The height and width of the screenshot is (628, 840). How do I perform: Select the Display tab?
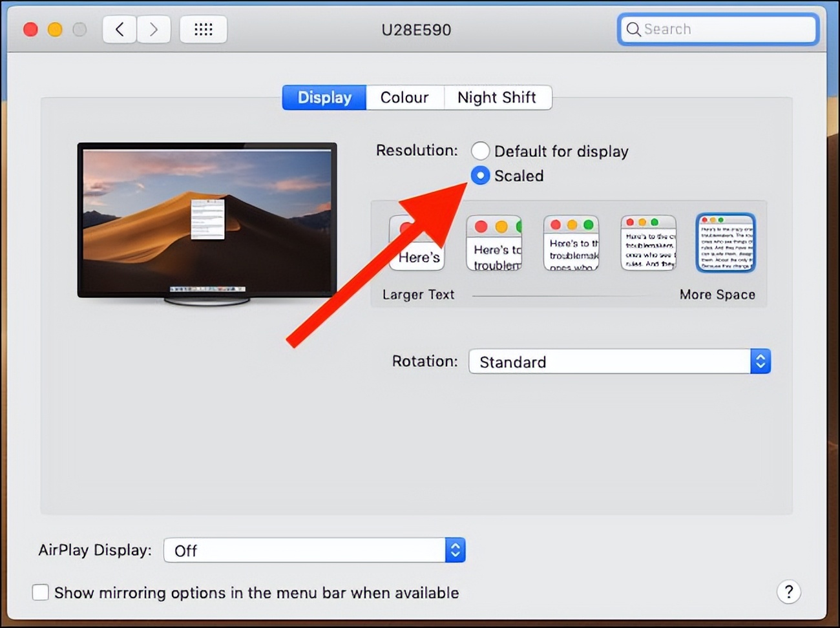(x=324, y=97)
